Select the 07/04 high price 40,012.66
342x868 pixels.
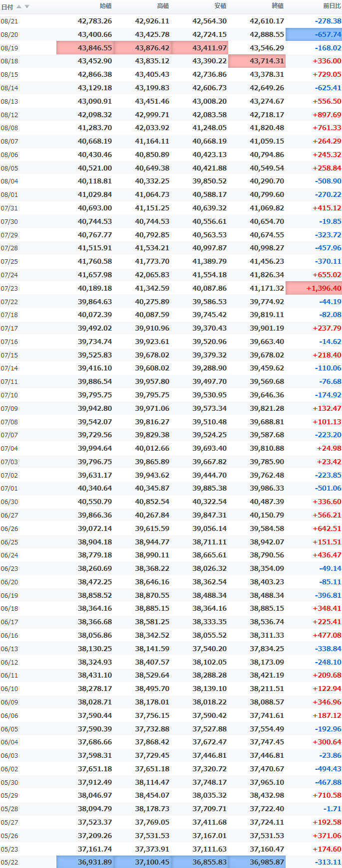coord(152,448)
